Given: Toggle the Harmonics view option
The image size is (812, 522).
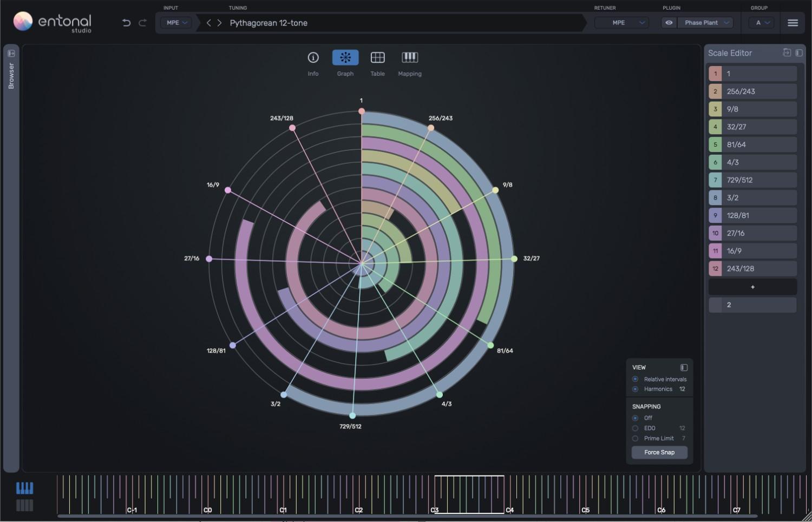Looking at the screenshot, I should click(635, 389).
